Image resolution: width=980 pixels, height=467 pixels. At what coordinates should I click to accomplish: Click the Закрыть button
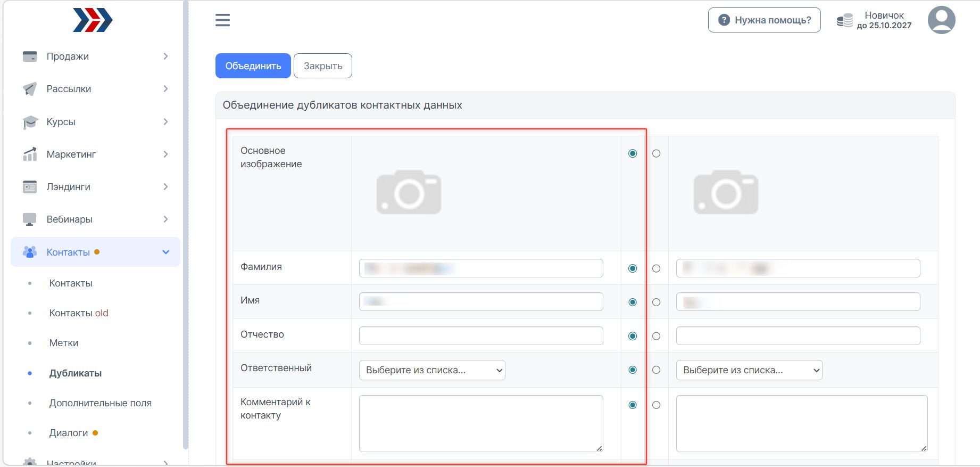click(x=322, y=66)
